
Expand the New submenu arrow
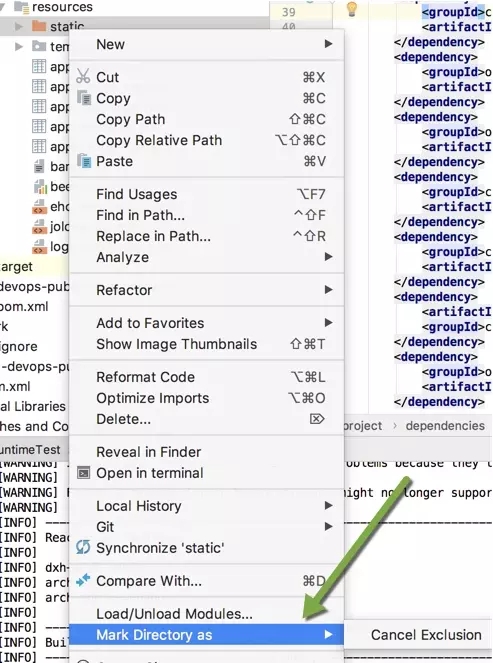pos(329,44)
